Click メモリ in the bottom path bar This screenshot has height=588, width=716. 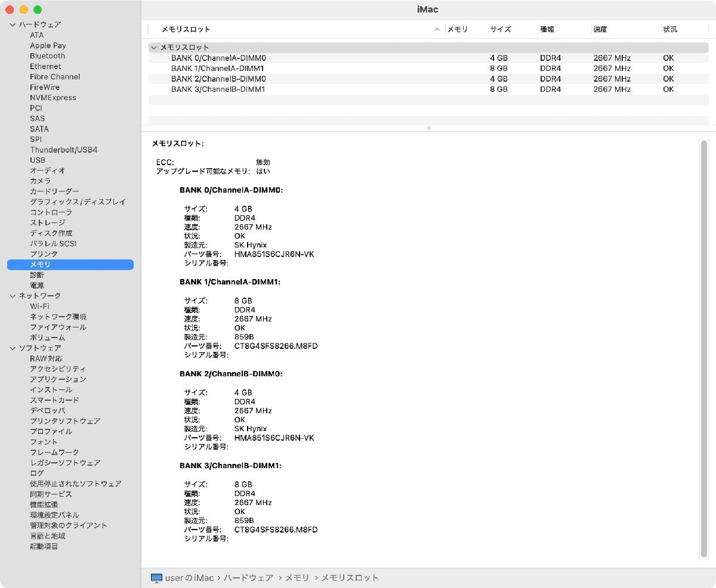click(297, 578)
